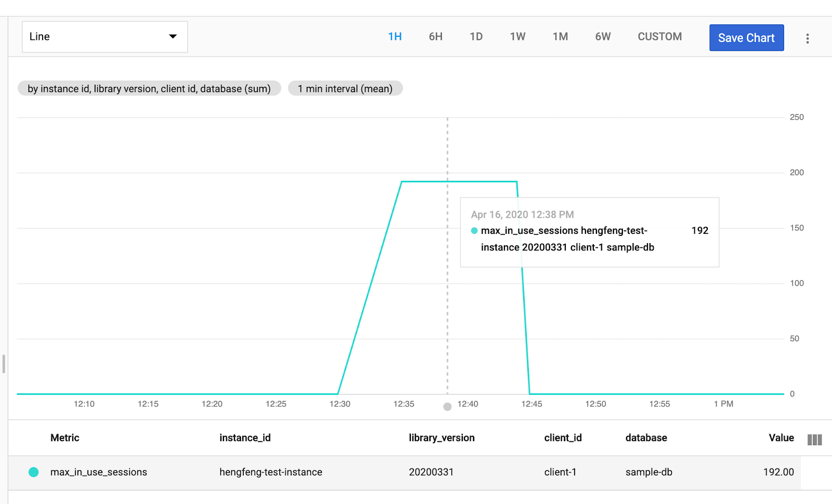Viewport: 832px width, 504px height.
Task: Open the 1W time range view
Action: [x=517, y=36]
